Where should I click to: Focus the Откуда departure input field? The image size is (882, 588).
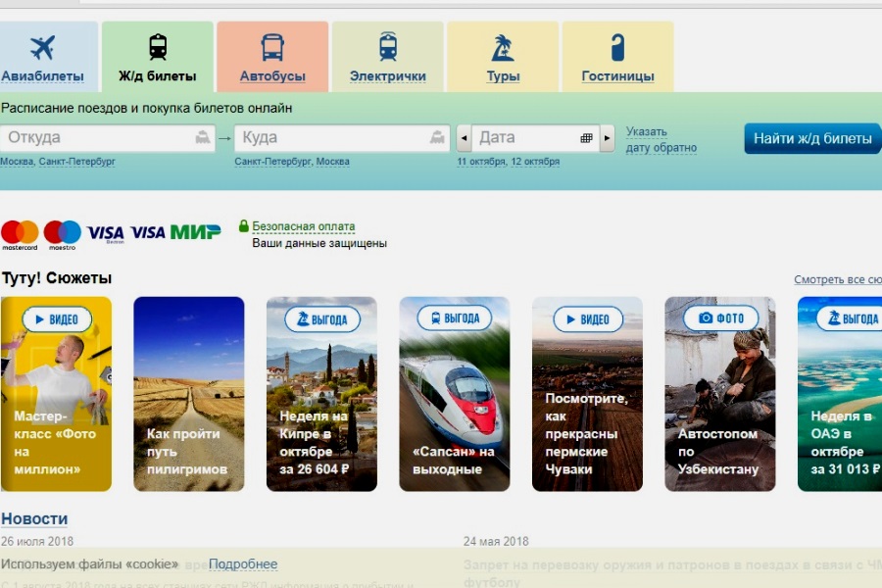tap(98, 138)
